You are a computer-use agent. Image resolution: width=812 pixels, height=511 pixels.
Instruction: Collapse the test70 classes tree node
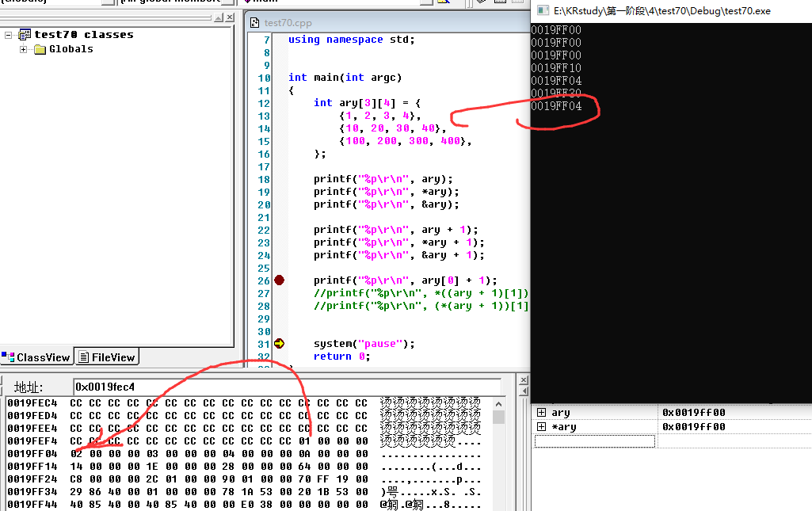9,35
